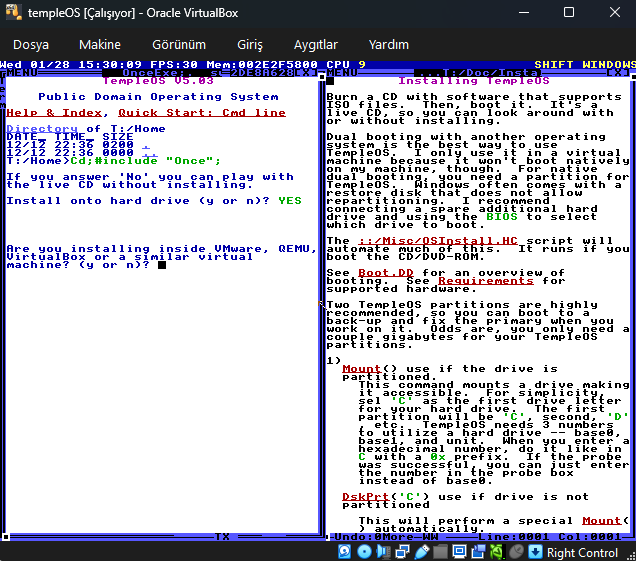Click the green 'YES' answer text
The width and height of the screenshot is (636, 561).
tap(290, 201)
